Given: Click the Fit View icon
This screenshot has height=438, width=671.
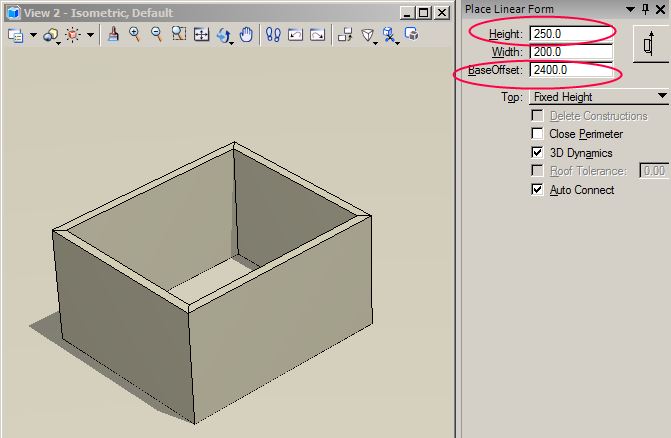Looking at the screenshot, I should [201, 35].
